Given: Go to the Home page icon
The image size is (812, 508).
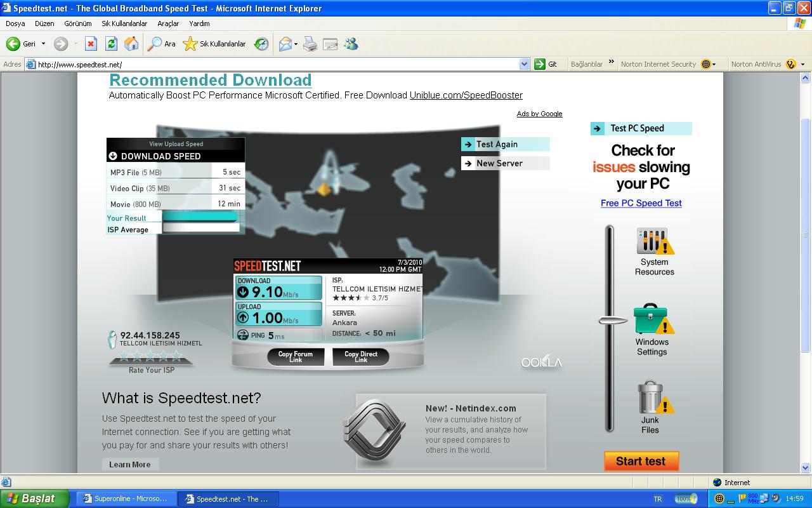Looking at the screenshot, I should 131,44.
